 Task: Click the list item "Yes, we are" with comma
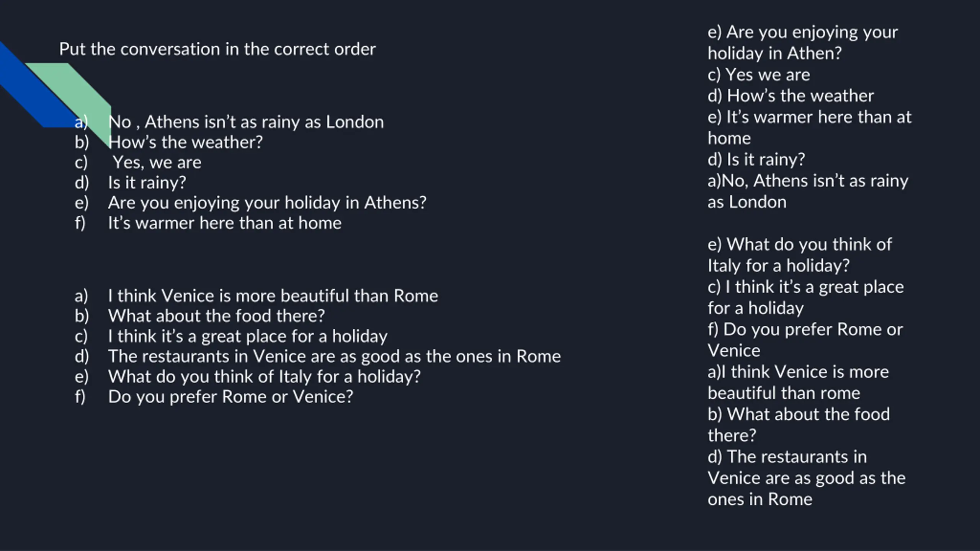coord(157,163)
